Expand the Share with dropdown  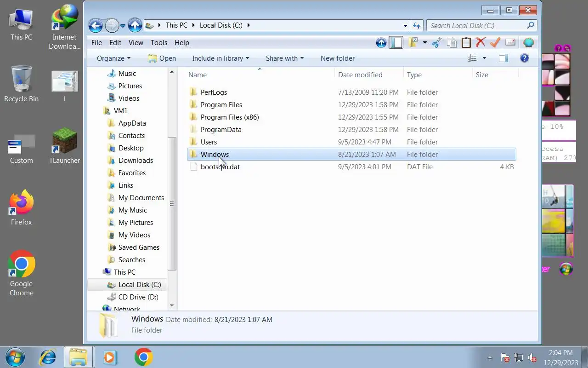[285, 58]
